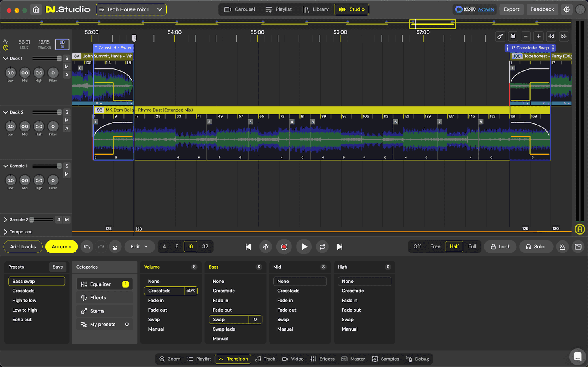Mute Deck 1 with M button
Image resolution: width=588 pixels, height=367 pixels.
(x=67, y=66)
